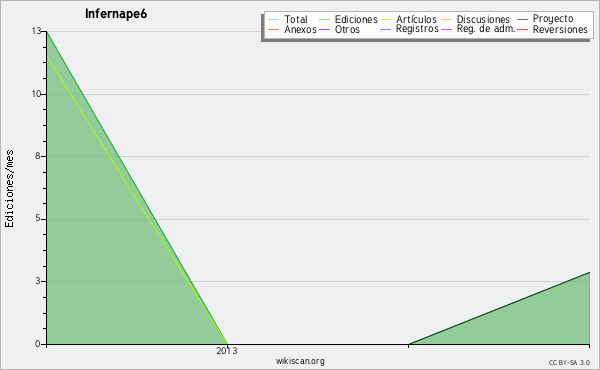Click the y-axis value 13
Screen dimensions: 600x370
point(36,31)
